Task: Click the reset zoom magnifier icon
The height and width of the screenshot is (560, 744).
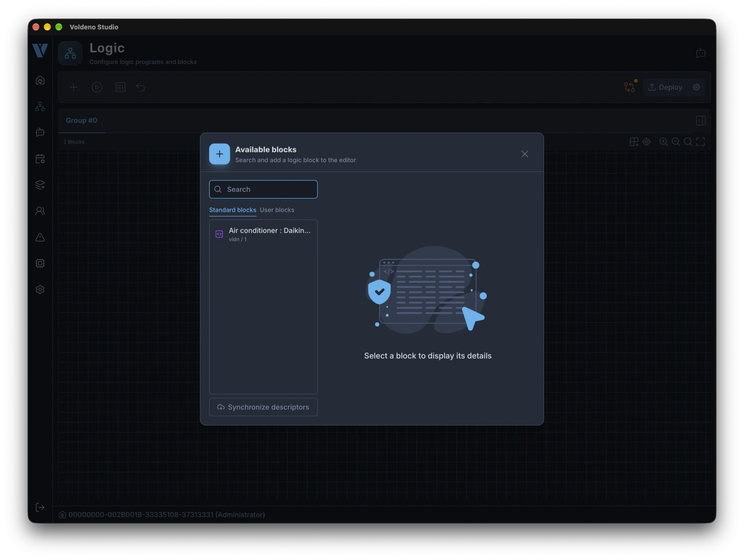Action: 688,142
